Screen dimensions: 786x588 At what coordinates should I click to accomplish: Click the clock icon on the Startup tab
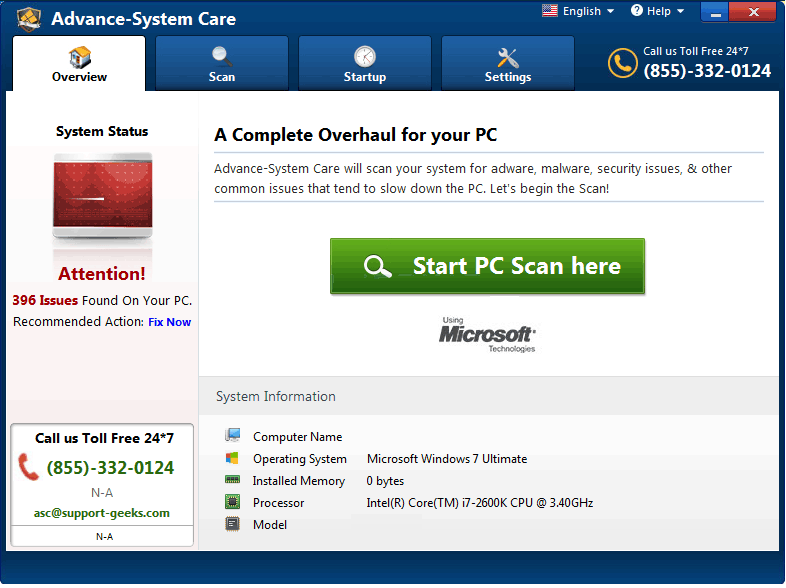point(365,56)
